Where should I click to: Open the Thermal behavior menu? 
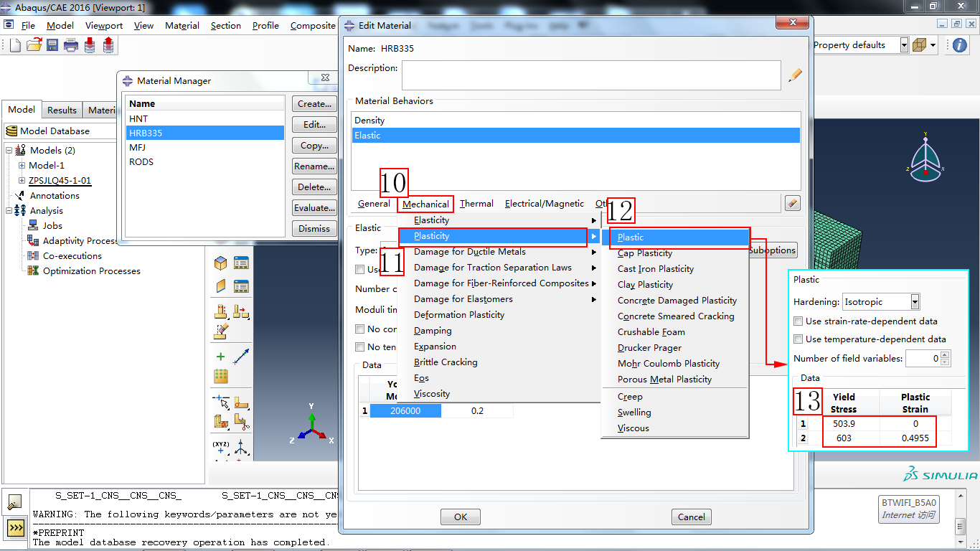[476, 204]
